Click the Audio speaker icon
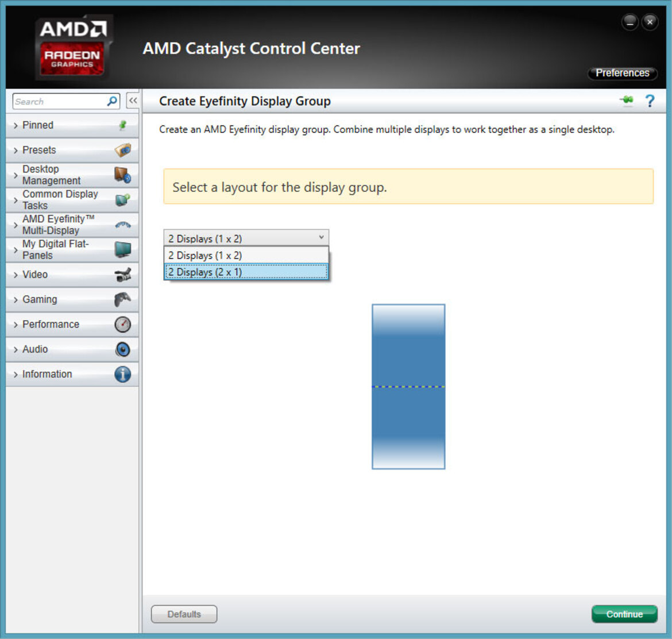Viewport: 672px width, 639px height. tap(123, 349)
